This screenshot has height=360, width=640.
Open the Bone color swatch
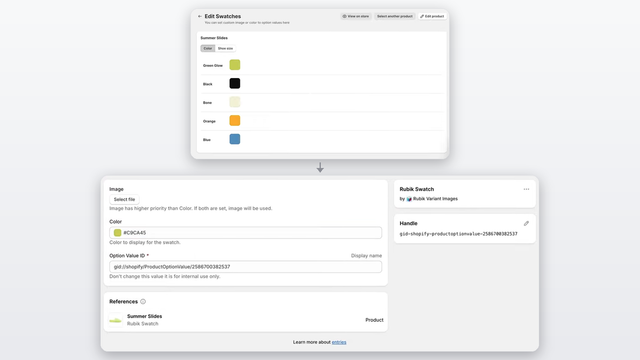[235, 102]
